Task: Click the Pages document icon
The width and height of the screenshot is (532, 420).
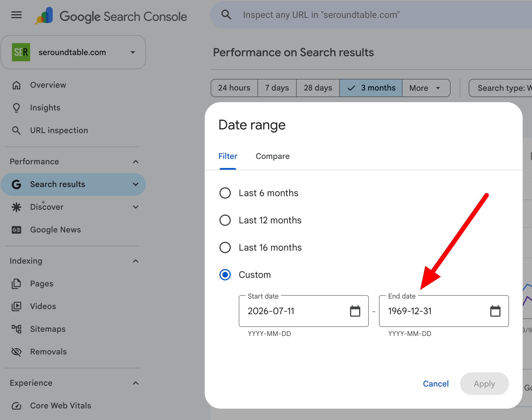Action: point(16,284)
